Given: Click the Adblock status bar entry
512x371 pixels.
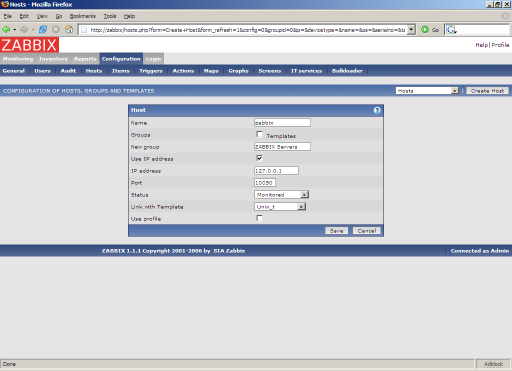Looking at the screenshot, I should click(493, 364).
